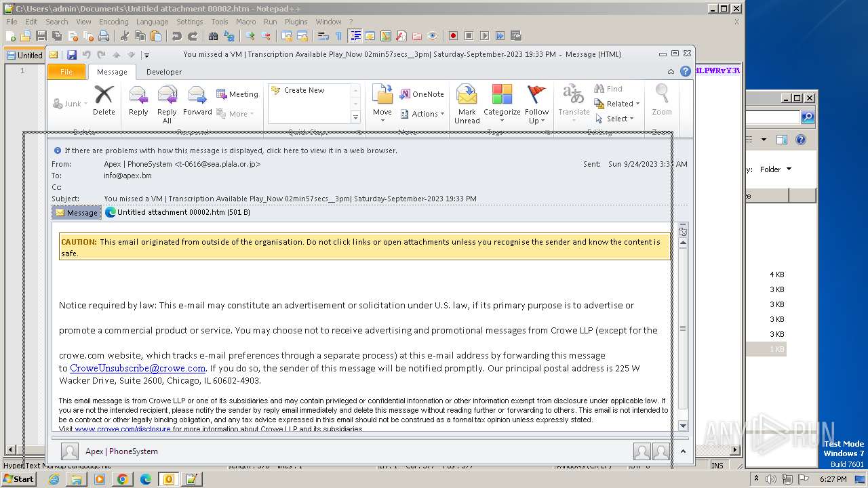Send message to OneNote
The height and width of the screenshot is (488, 868).
click(x=422, y=94)
